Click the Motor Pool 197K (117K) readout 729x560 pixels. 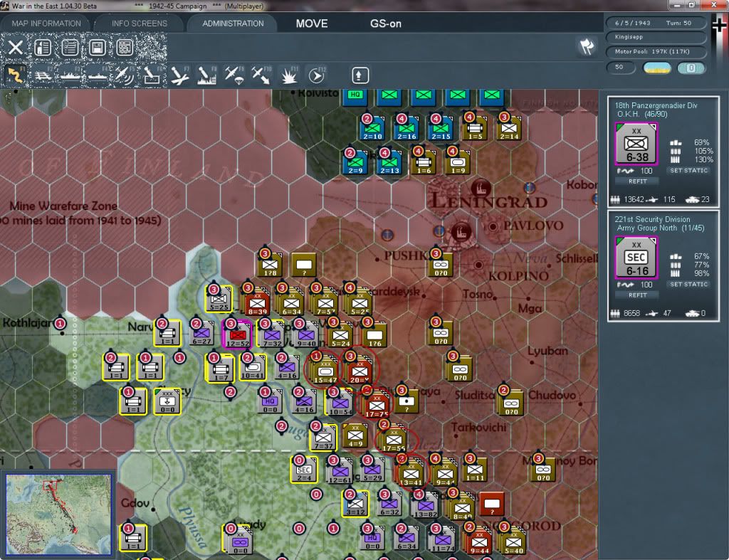(x=655, y=51)
